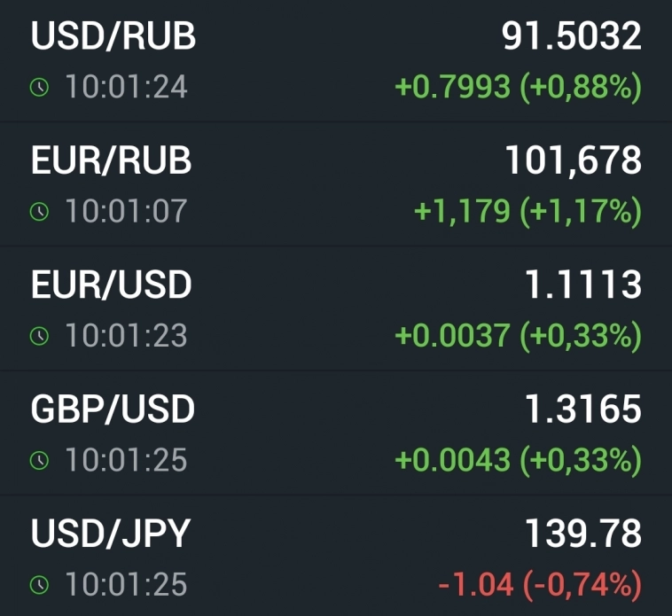Viewport: 672px width, 616px height.
Task: Tap the GBP/USD price 1.3165
Action: point(582,409)
